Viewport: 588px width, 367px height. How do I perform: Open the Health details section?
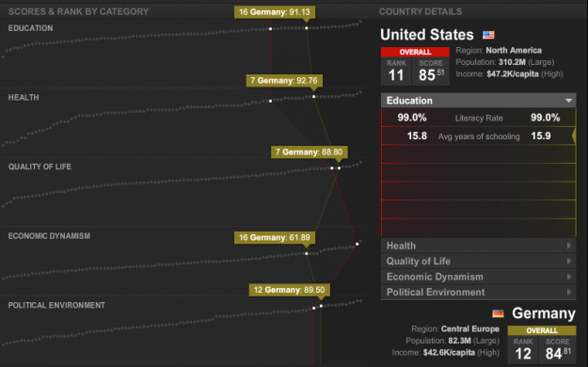pos(479,246)
